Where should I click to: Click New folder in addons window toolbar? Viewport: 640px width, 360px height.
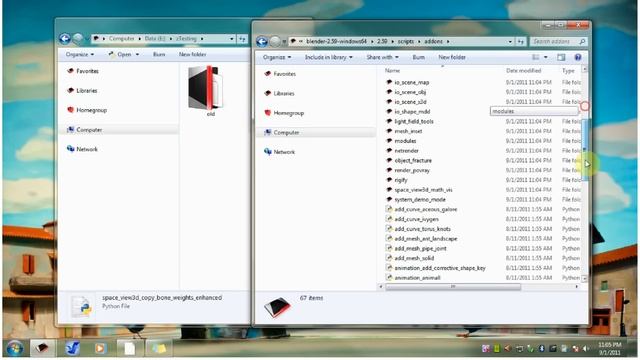452,57
